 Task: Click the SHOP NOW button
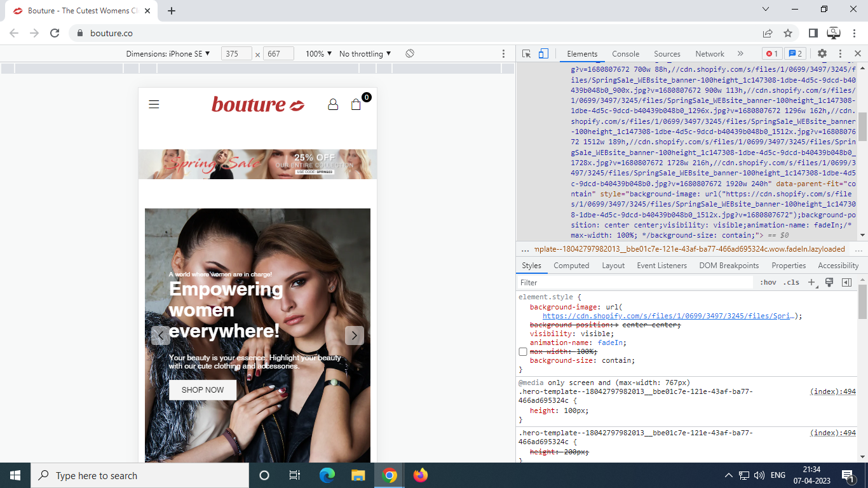pyautogui.click(x=203, y=390)
